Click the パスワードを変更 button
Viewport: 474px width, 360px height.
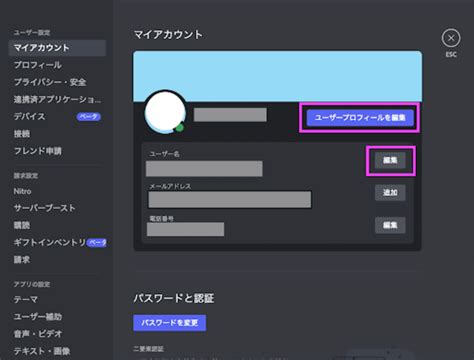pyautogui.click(x=170, y=323)
